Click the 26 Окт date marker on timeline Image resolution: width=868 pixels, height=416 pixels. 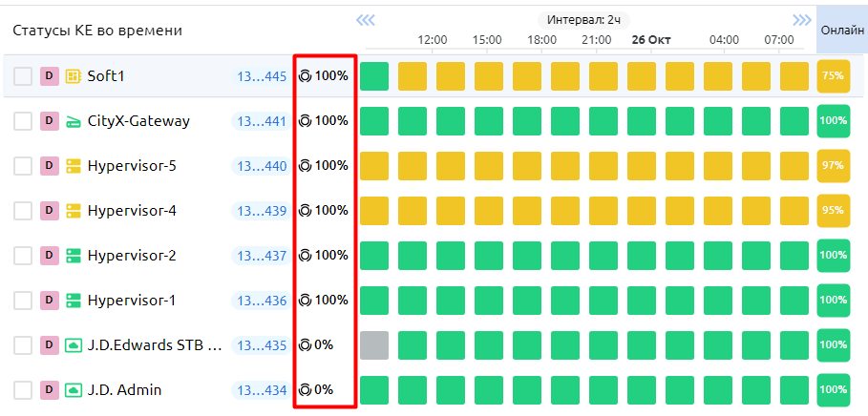coord(651,40)
